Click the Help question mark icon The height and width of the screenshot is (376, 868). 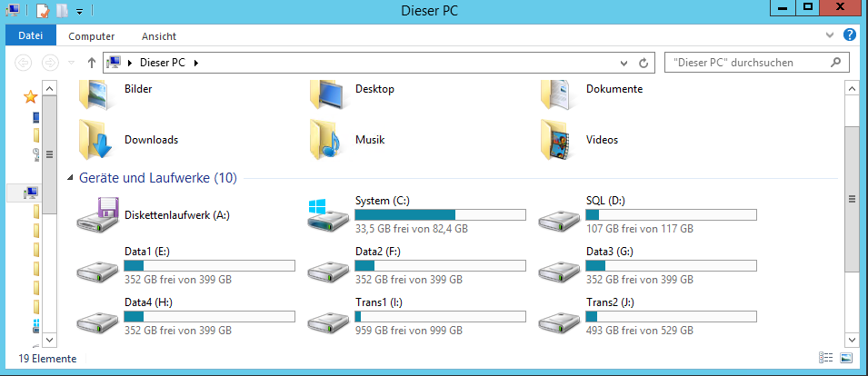(x=850, y=35)
